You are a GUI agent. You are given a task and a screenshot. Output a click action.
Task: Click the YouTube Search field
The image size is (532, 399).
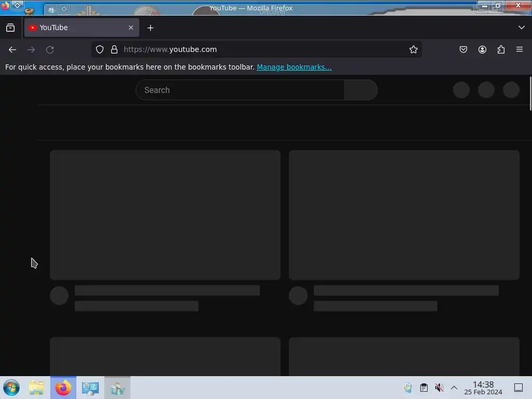coord(240,90)
